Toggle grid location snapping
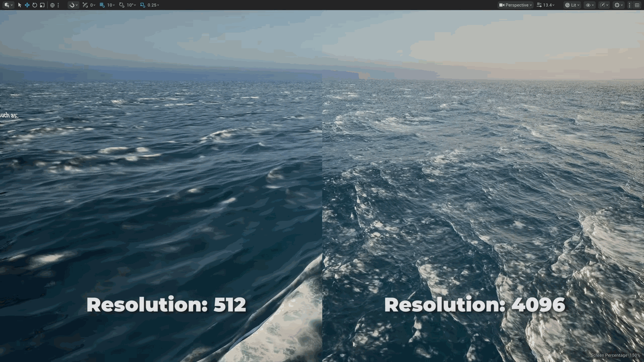644x362 pixels. [102, 5]
